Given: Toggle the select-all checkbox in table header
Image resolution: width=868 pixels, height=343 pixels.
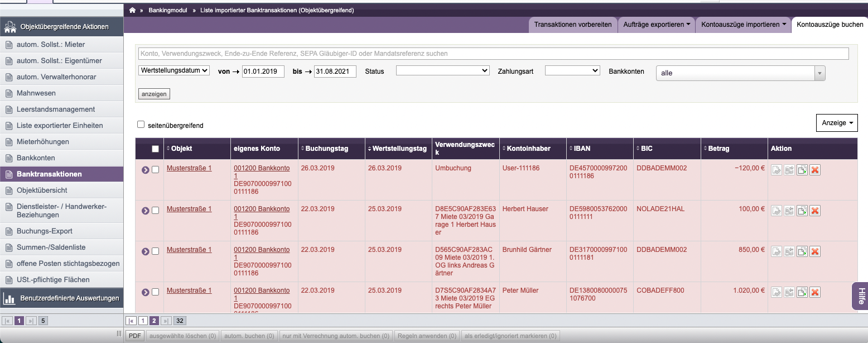Looking at the screenshot, I should coord(155,149).
